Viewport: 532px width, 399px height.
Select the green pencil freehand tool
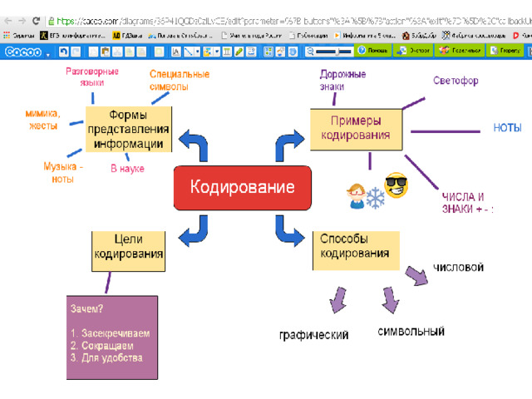click(x=239, y=52)
